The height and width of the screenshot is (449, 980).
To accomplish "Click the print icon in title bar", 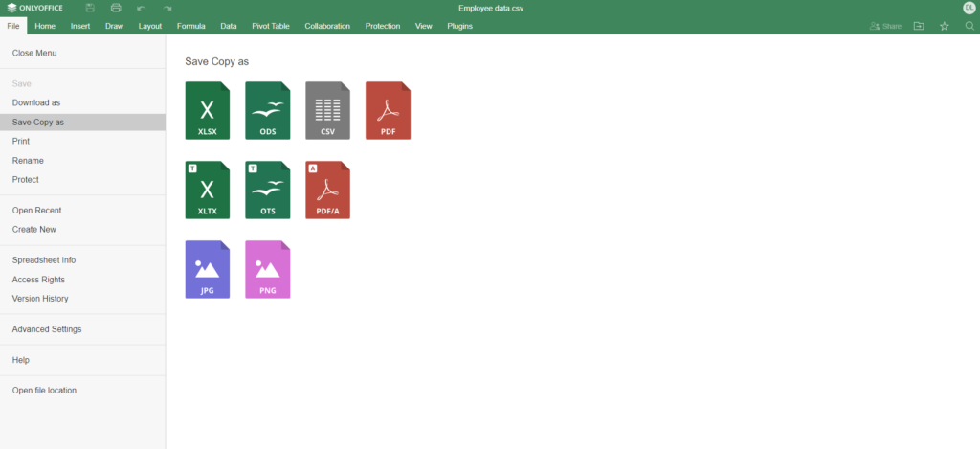I will point(115,8).
